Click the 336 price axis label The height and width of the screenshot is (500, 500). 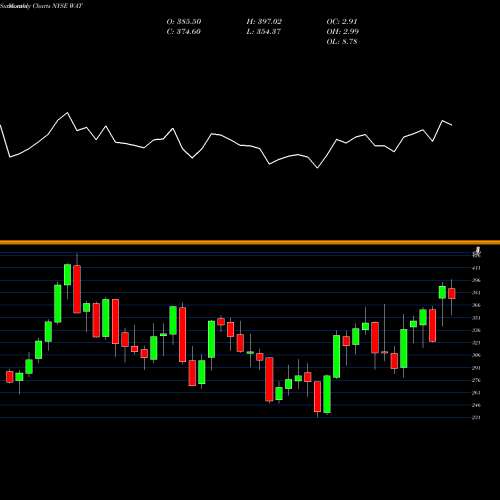click(x=476, y=330)
